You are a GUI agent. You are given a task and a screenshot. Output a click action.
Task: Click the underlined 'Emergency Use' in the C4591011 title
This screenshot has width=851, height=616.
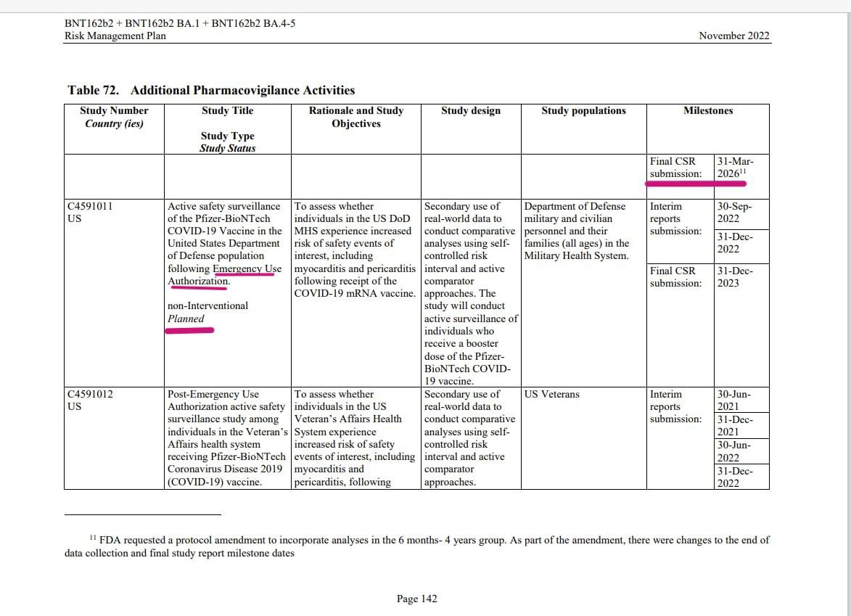[x=247, y=268]
